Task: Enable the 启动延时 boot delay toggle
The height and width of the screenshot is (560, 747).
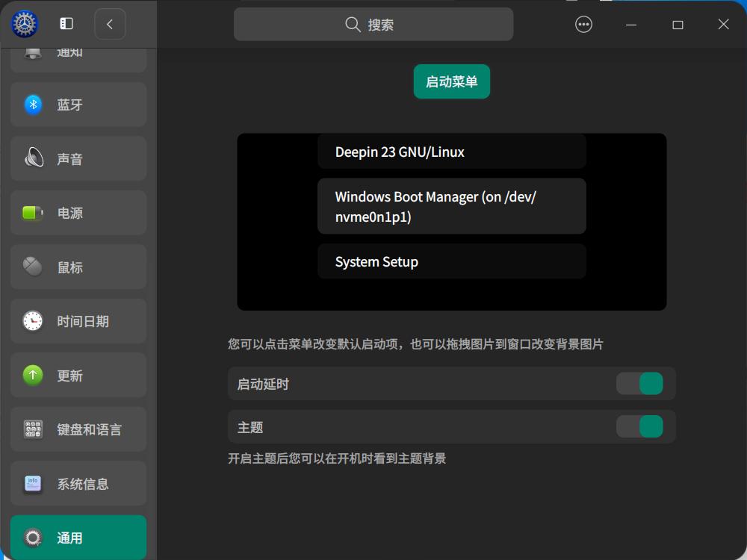Action: (x=640, y=383)
